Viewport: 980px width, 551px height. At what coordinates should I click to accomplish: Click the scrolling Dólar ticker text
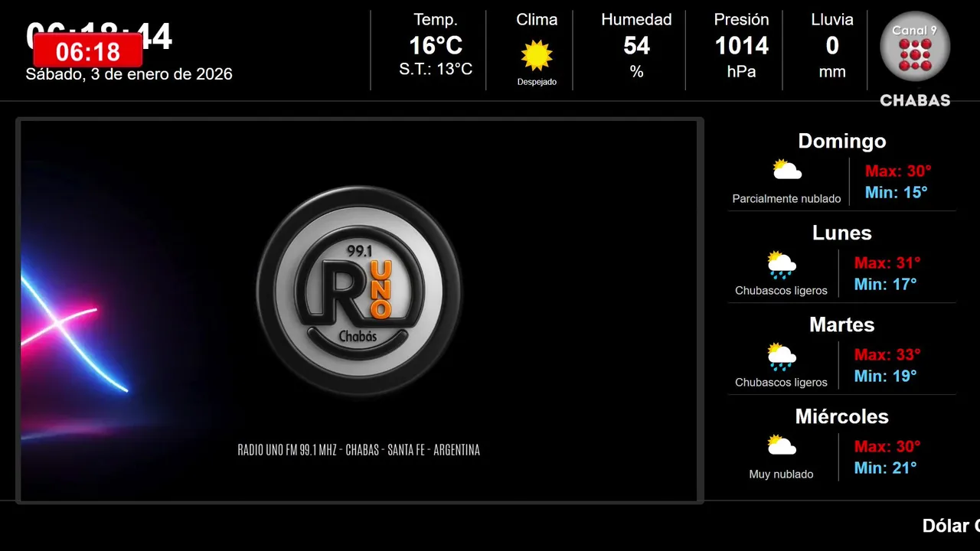coord(951,526)
